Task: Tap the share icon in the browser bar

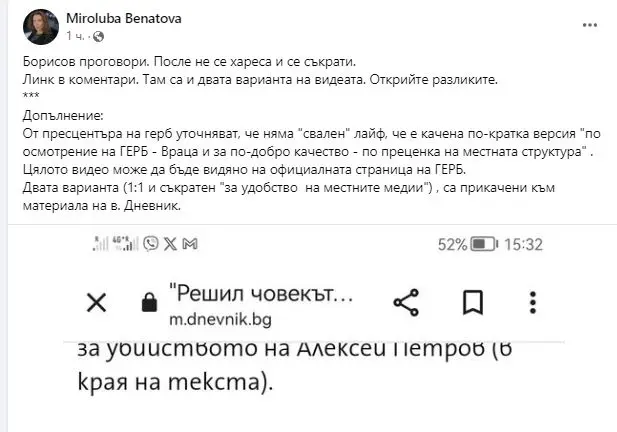Action: pos(405,302)
